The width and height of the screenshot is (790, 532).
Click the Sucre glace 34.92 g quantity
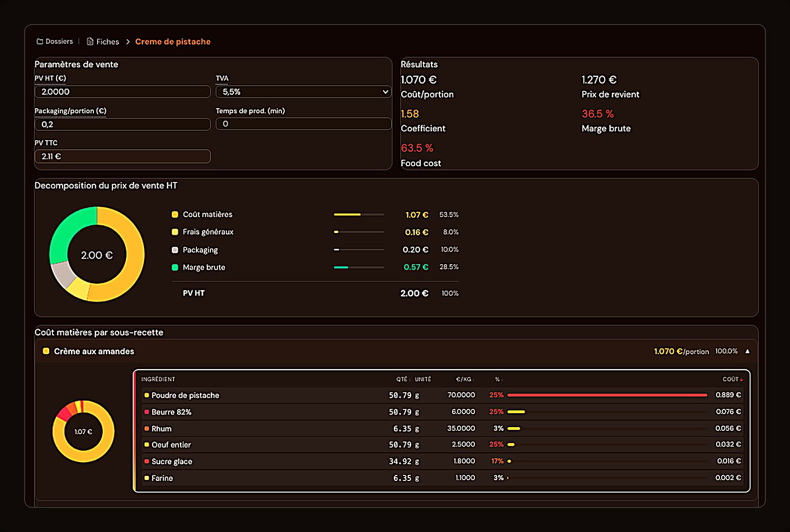tap(404, 461)
